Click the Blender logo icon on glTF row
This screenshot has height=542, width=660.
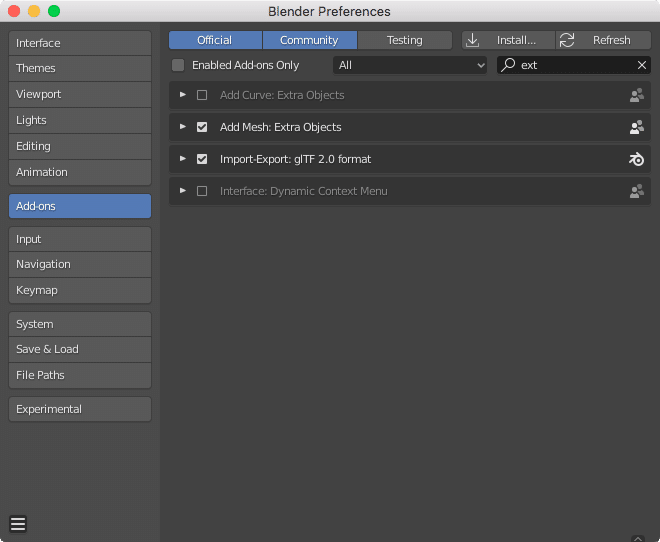tap(636, 159)
